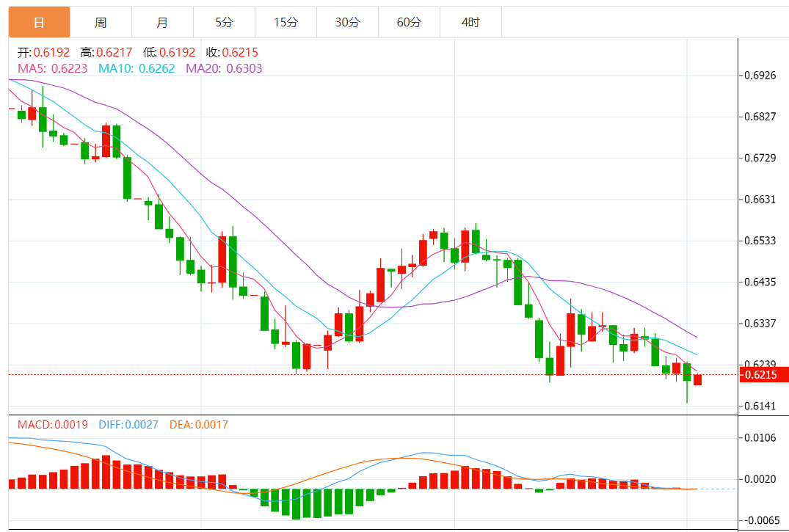The width and height of the screenshot is (789, 532).
Task: Click the 0.6827 price axis label
Action: pyautogui.click(x=760, y=117)
